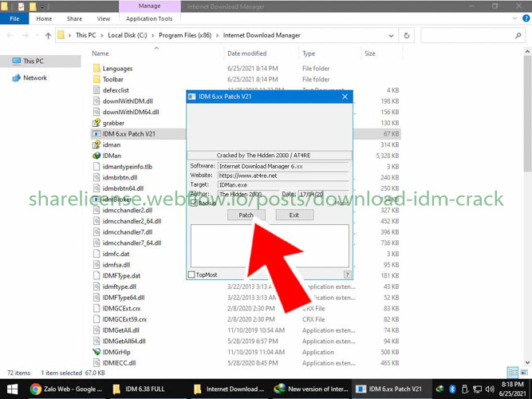
Task: Select idmcchandler2_64.dll file
Action: point(132,221)
